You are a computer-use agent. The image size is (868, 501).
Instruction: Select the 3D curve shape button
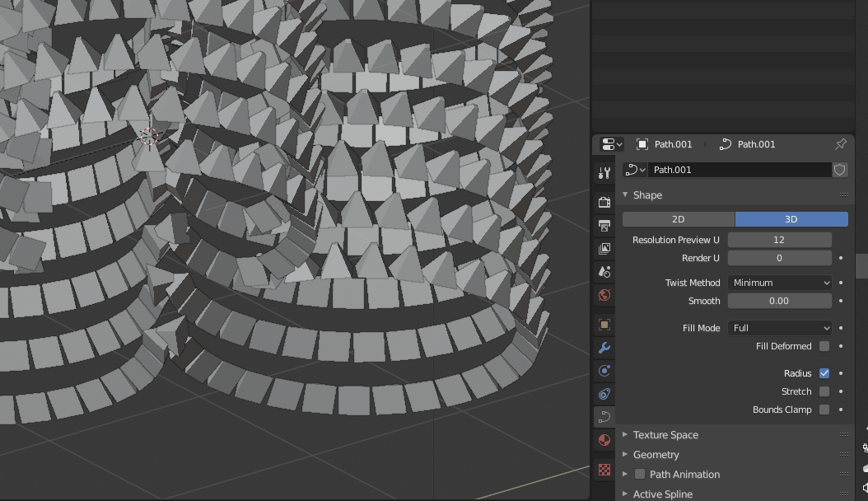pyautogui.click(x=791, y=219)
